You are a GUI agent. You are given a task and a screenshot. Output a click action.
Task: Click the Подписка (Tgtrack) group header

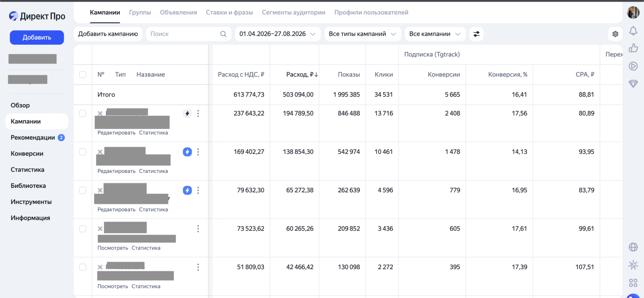(x=432, y=54)
